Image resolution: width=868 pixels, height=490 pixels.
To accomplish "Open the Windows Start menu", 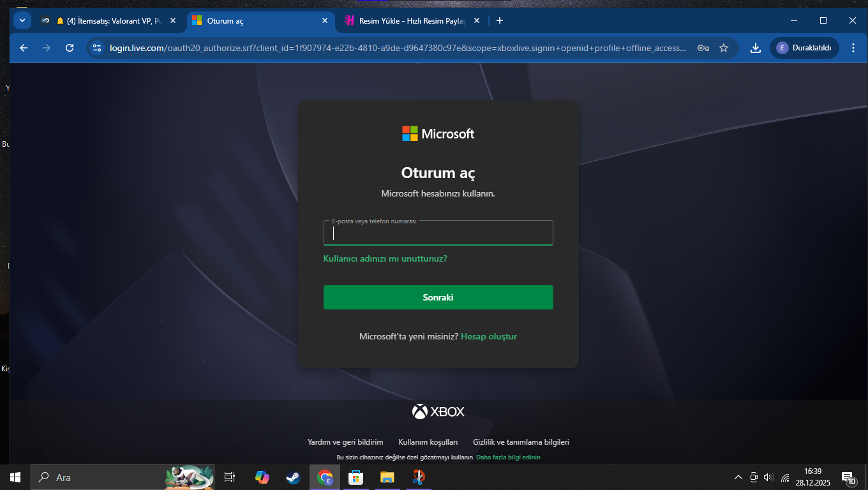I will (x=15, y=477).
